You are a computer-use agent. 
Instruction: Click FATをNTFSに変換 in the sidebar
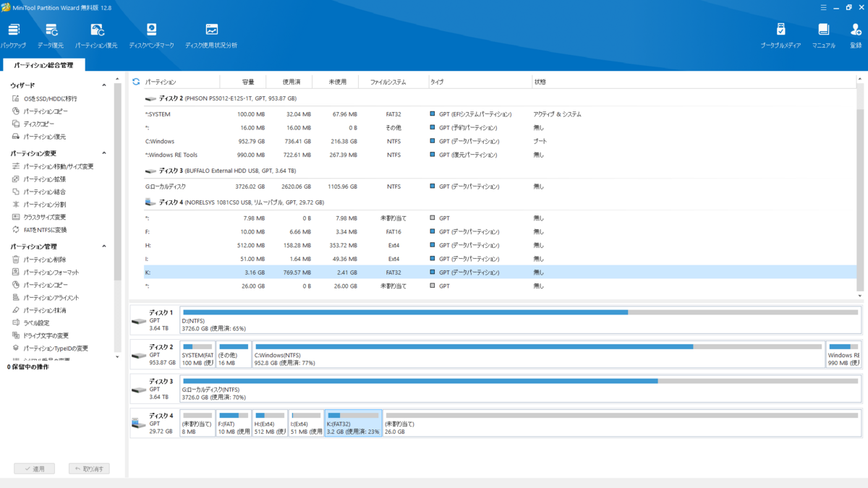click(x=39, y=230)
